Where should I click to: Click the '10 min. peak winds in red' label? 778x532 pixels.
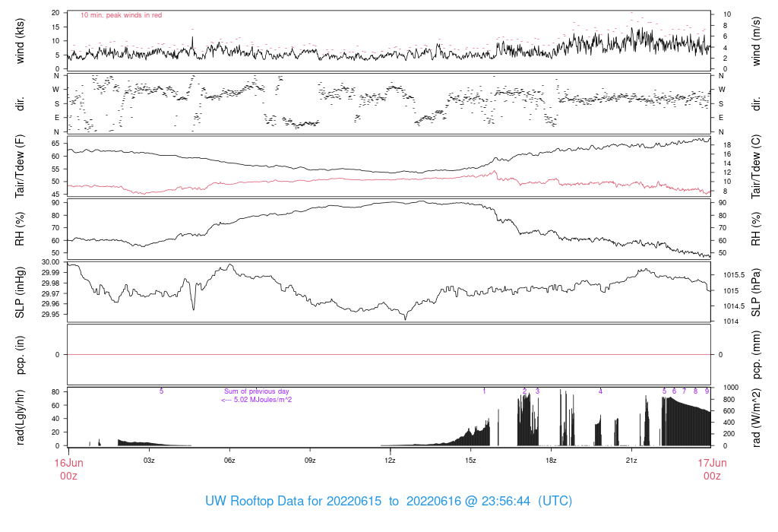tap(121, 15)
